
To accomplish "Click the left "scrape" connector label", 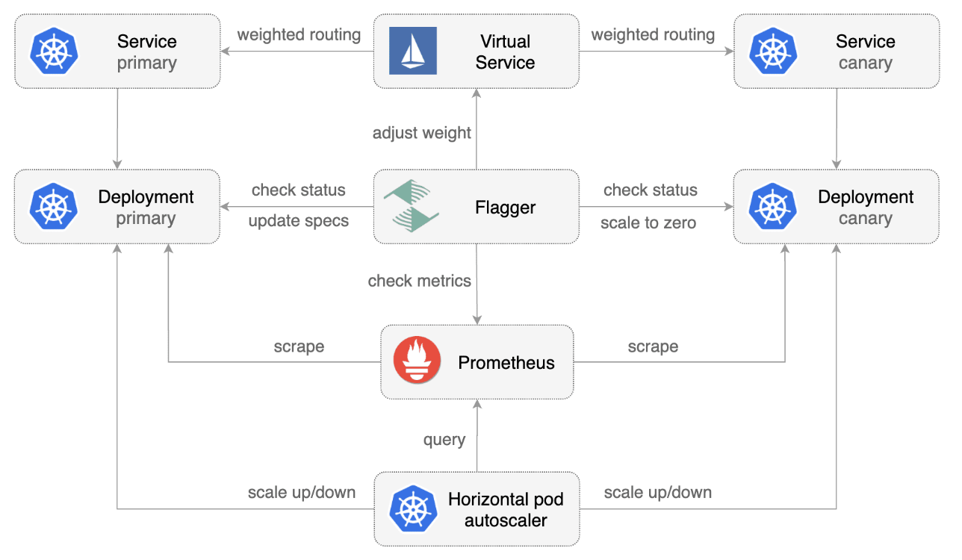I will click(x=299, y=346).
